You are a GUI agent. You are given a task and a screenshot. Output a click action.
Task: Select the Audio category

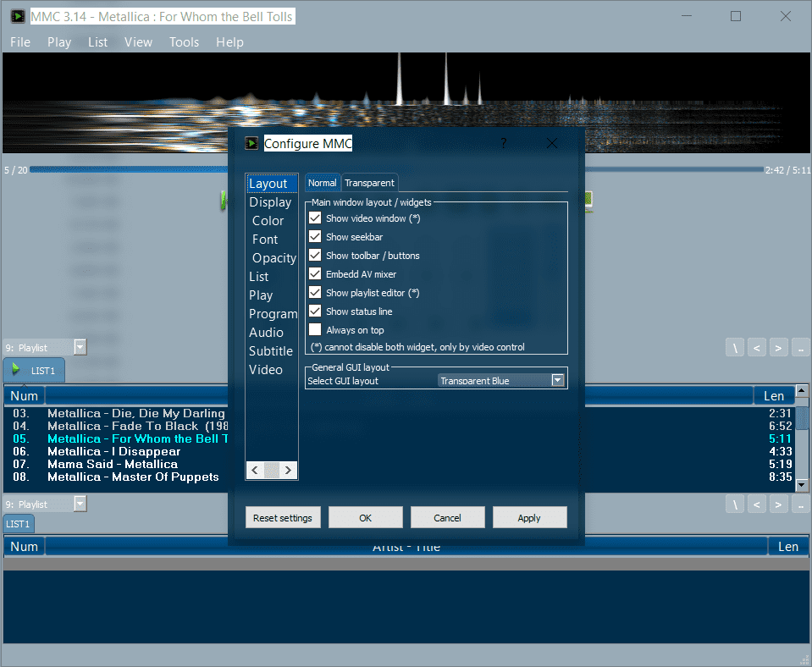pyautogui.click(x=271, y=333)
